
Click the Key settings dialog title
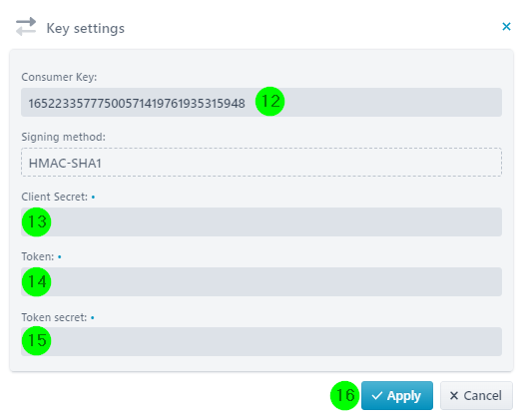[x=86, y=28]
